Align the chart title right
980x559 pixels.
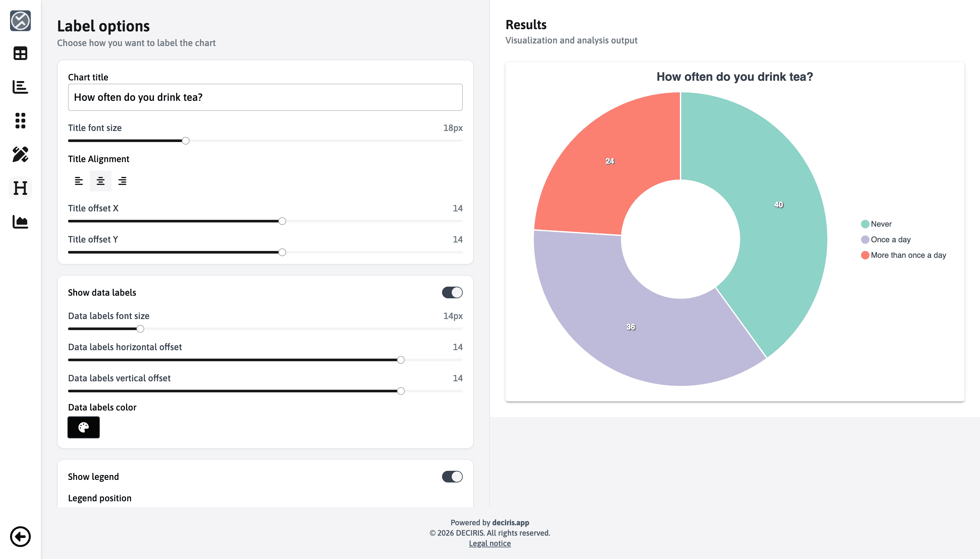(x=122, y=181)
